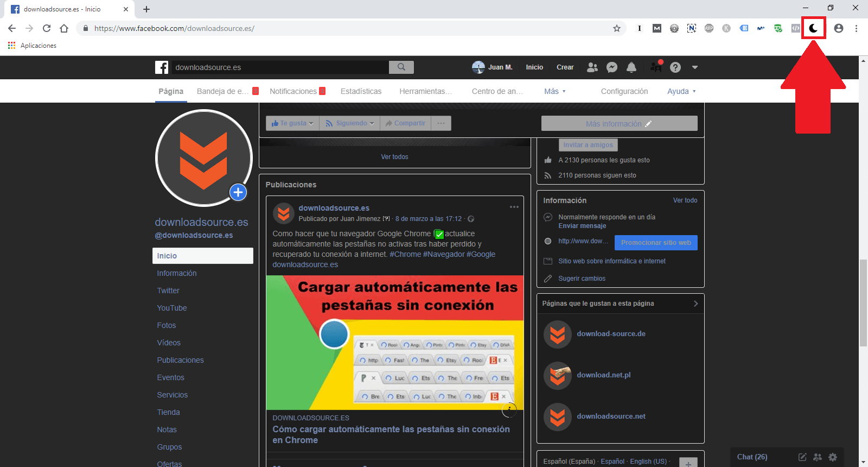
Task: Click Juan M. profile link
Action: click(492, 67)
